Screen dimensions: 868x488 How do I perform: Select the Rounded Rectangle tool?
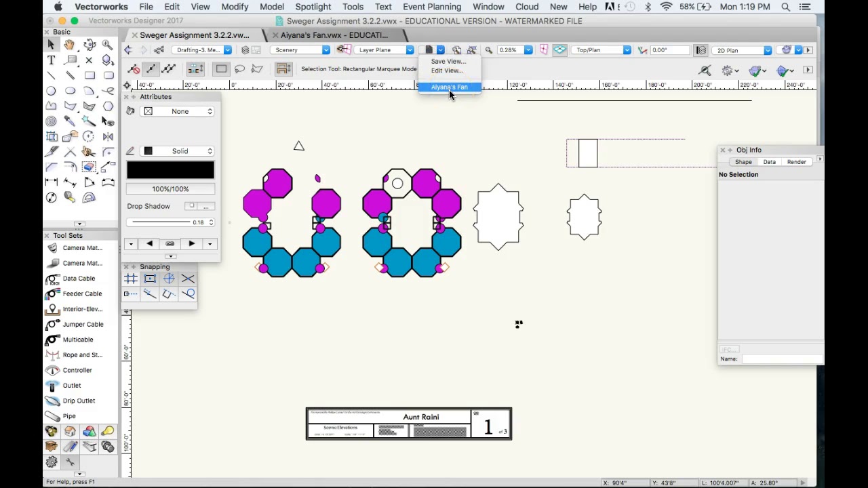pos(108,75)
